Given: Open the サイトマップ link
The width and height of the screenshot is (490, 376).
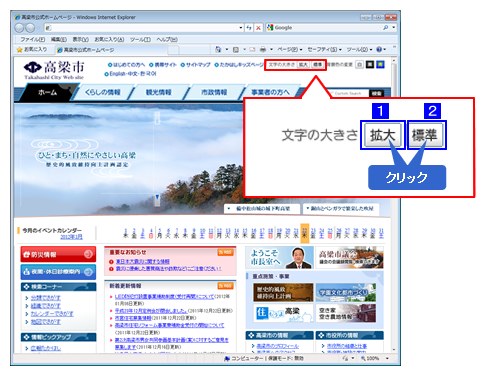Looking at the screenshot, I should [x=196, y=65].
